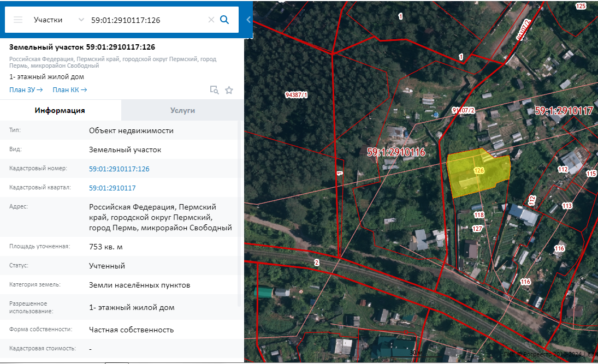Click parcel label 94387/1 on map
This screenshot has width=598, height=364.
(297, 95)
